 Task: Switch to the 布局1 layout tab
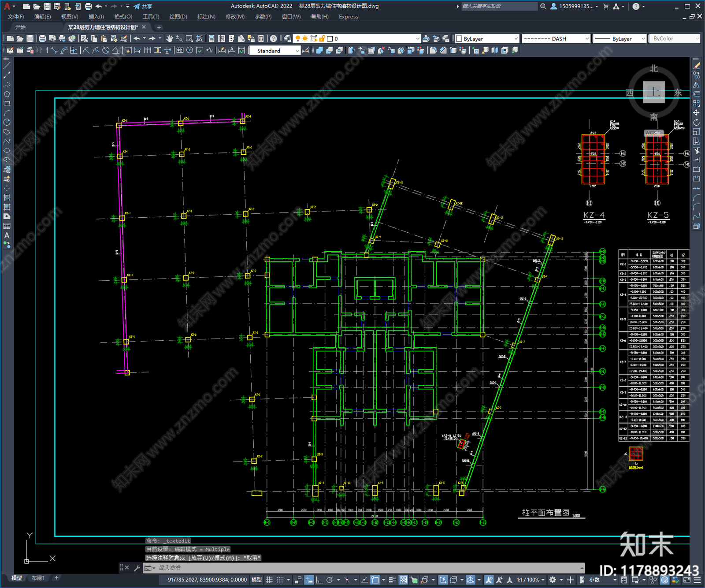pos(38,578)
